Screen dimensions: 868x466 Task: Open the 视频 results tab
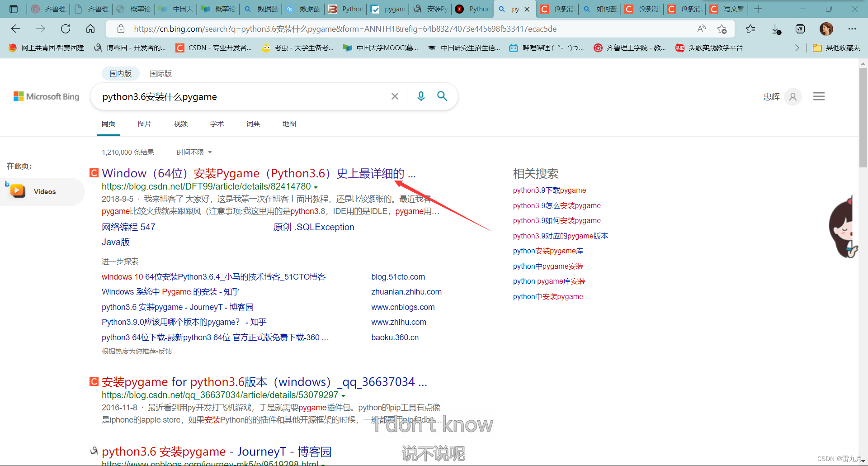pyautogui.click(x=181, y=124)
